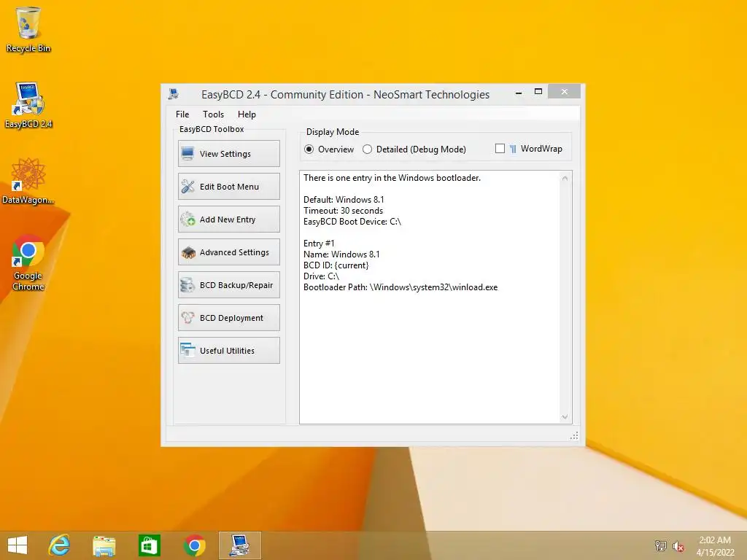Open the File menu
Screen dimensions: 747x560
182,114
